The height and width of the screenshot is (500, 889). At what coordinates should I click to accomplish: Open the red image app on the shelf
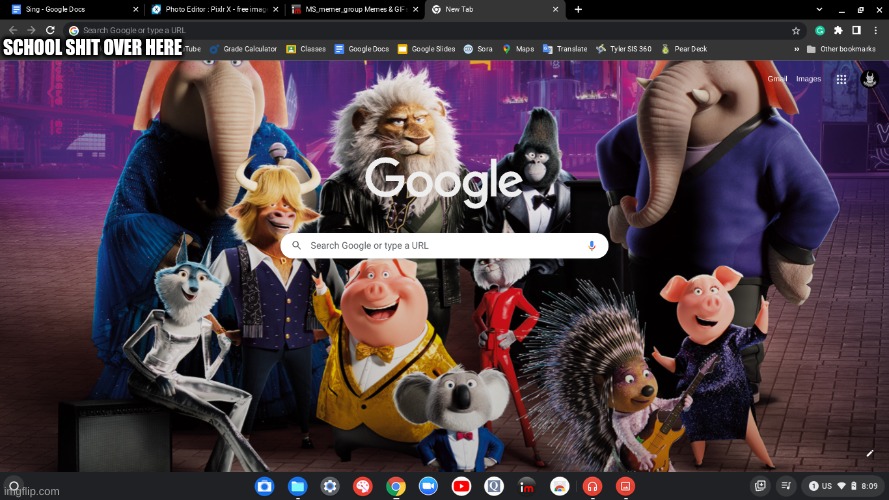(625, 486)
